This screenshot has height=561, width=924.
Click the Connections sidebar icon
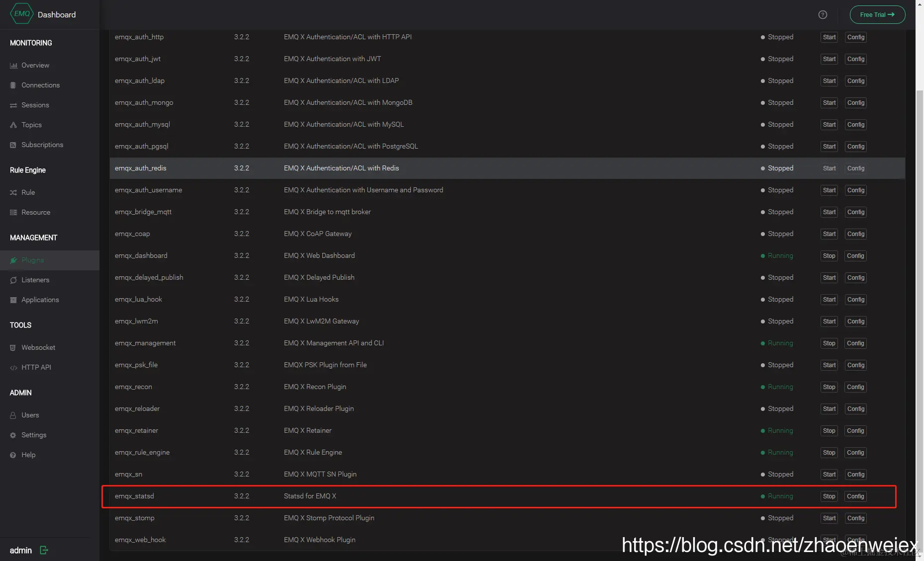(13, 85)
